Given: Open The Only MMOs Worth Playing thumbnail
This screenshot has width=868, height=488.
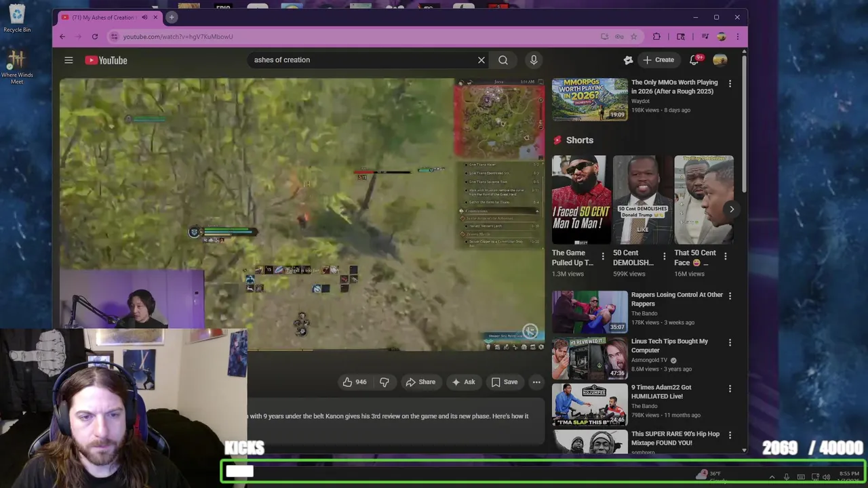Looking at the screenshot, I should 589,99.
